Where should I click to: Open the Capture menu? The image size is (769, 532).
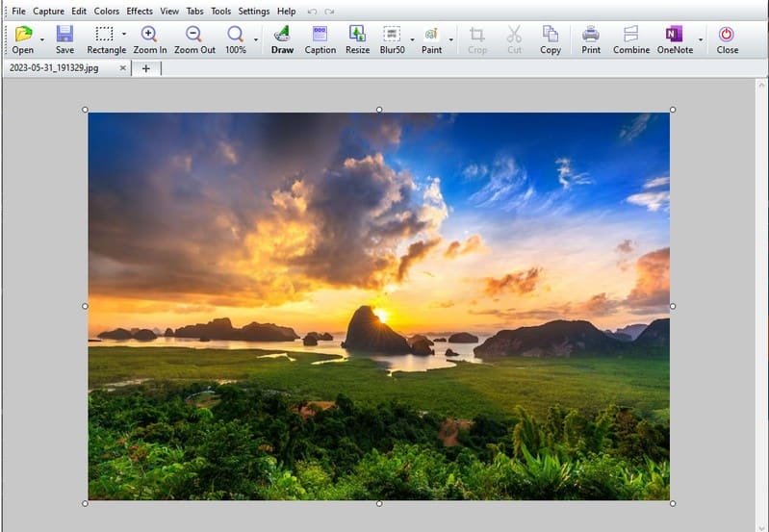coord(48,11)
